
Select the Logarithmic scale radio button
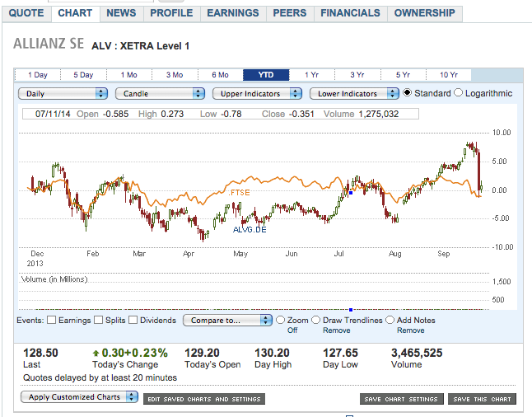(x=459, y=93)
